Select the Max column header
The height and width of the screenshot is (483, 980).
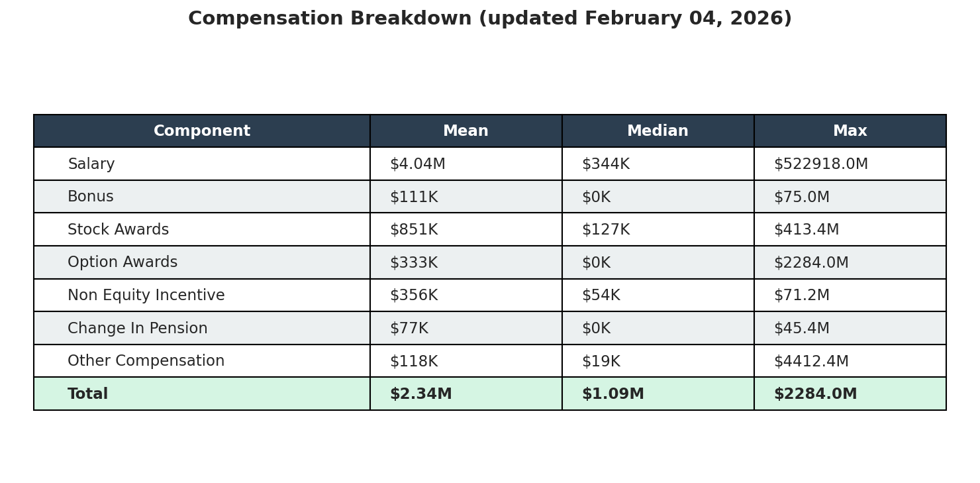click(850, 131)
